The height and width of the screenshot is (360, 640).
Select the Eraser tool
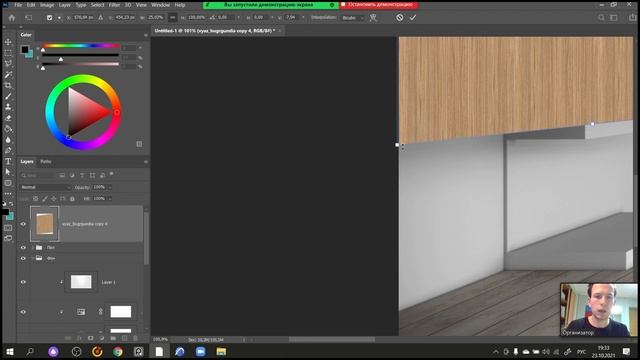[8, 118]
